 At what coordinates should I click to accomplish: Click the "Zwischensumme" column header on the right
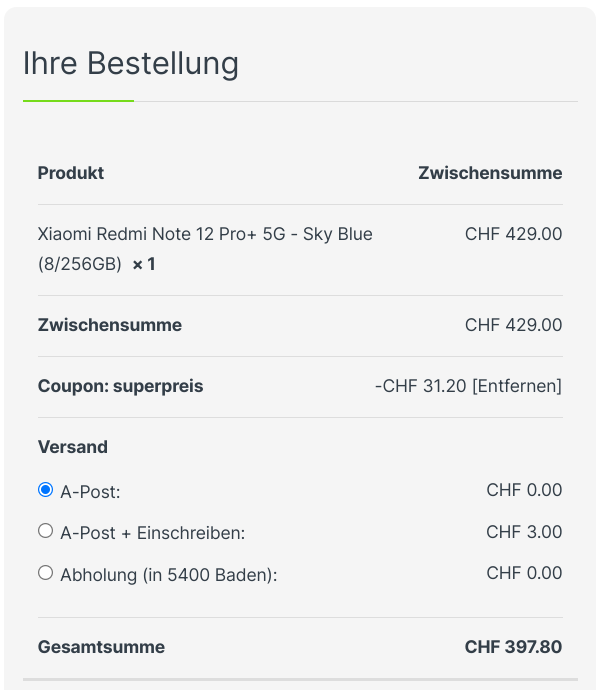coord(490,173)
